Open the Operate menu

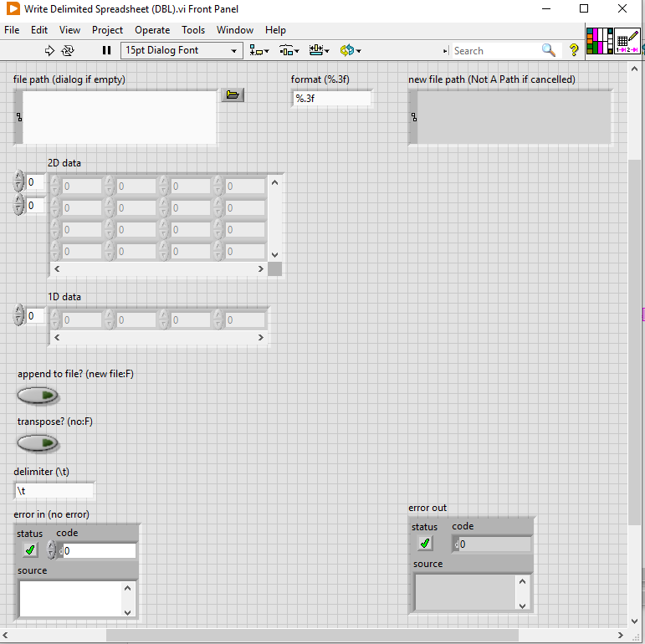tap(152, 30)
